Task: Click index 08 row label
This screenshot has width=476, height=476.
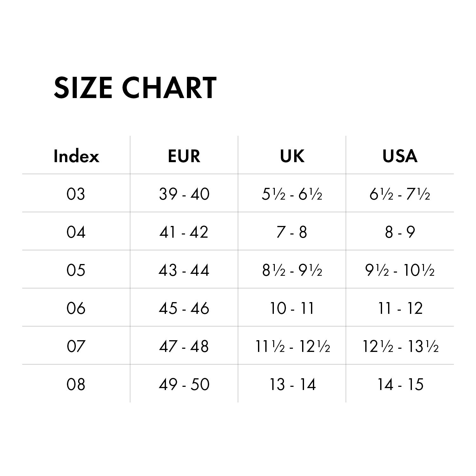Action: click(x=76, y=384)
